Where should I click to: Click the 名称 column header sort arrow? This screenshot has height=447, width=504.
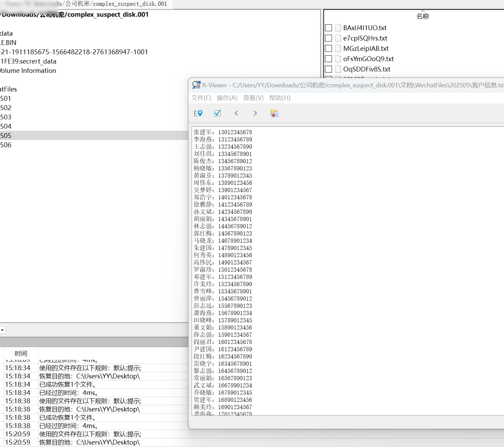423,12
